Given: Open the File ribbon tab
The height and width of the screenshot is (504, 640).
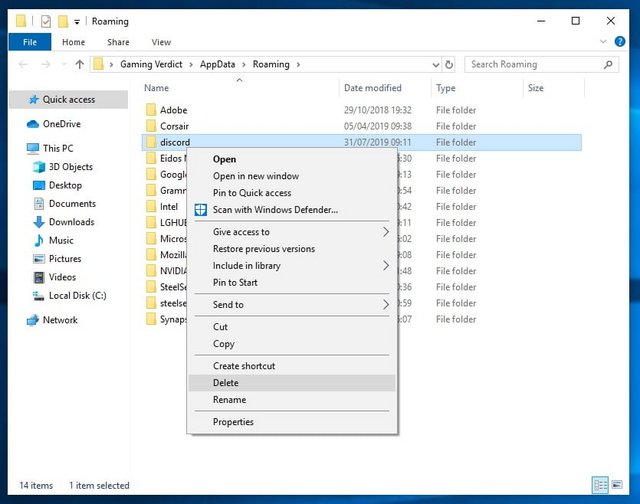Looking at the screenshot, I should click(30, 42).
